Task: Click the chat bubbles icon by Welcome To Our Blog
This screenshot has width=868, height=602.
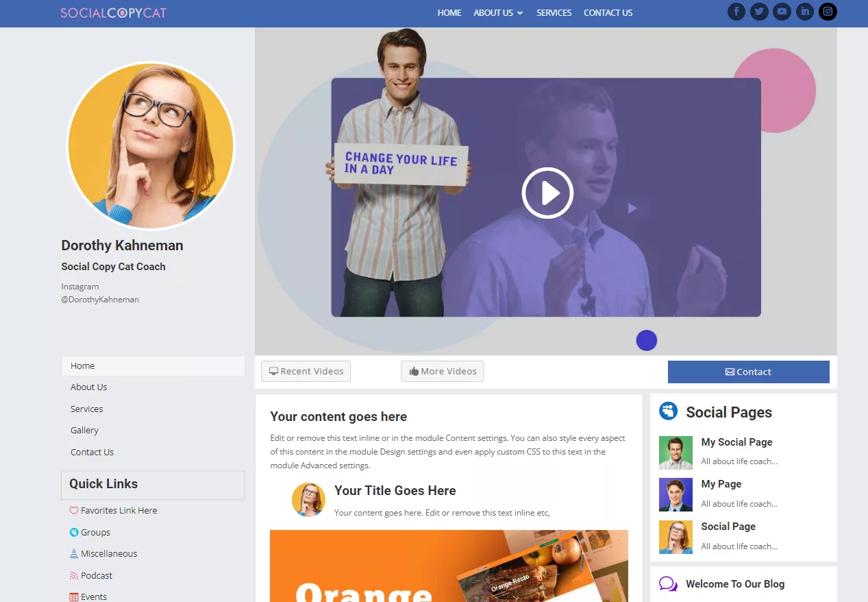Action: pyautogui.click(x=668, y=583)
